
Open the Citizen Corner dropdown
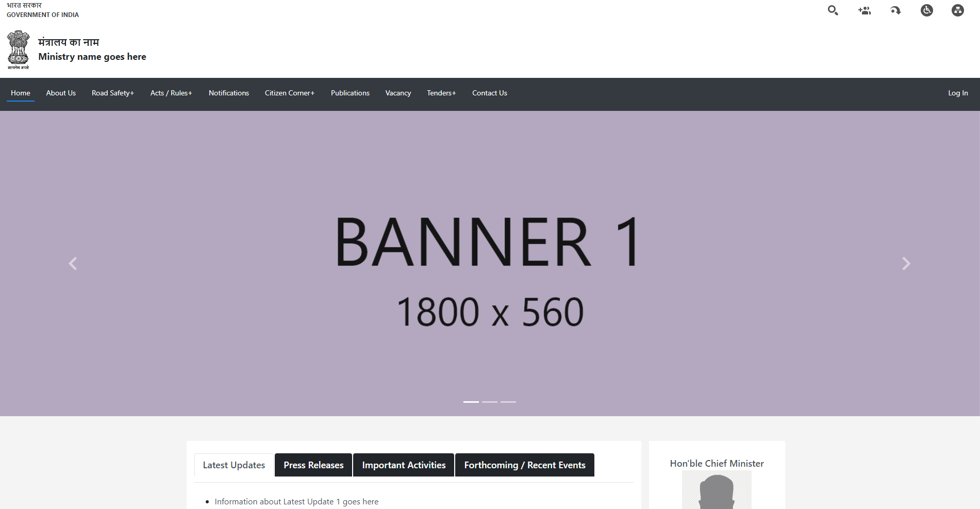289,93
